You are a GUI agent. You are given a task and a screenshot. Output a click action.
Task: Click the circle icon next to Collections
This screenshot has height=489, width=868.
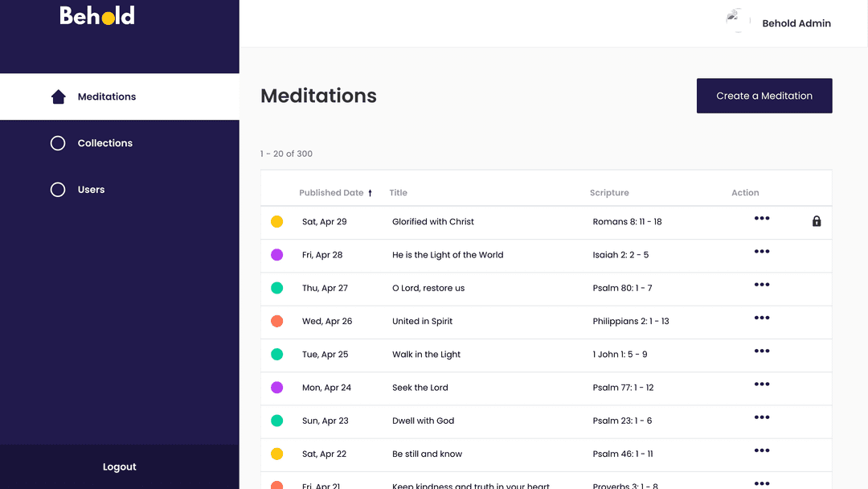click(x=58, y=143)
